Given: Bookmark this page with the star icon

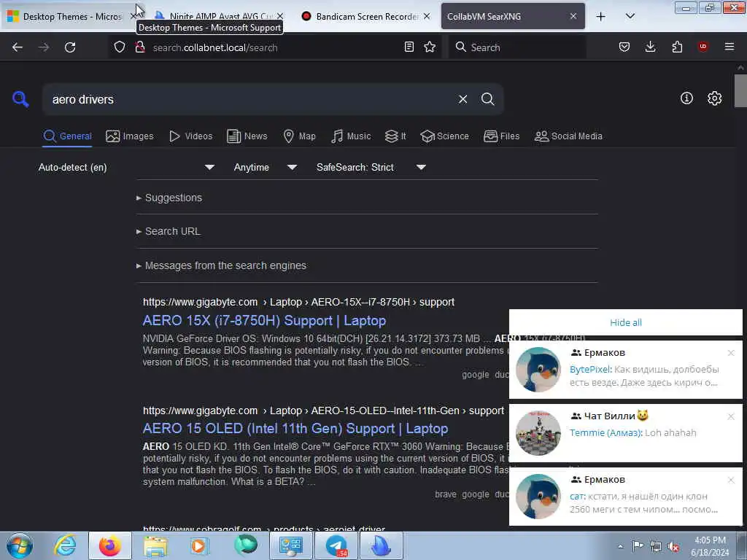Looking at the screenshot, I should tap(430, 47).
